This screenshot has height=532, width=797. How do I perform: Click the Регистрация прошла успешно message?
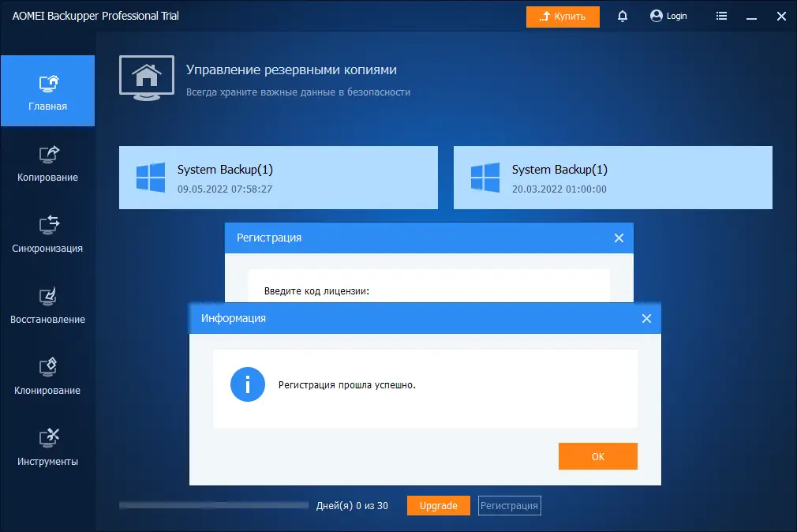[x=346, y=385]
